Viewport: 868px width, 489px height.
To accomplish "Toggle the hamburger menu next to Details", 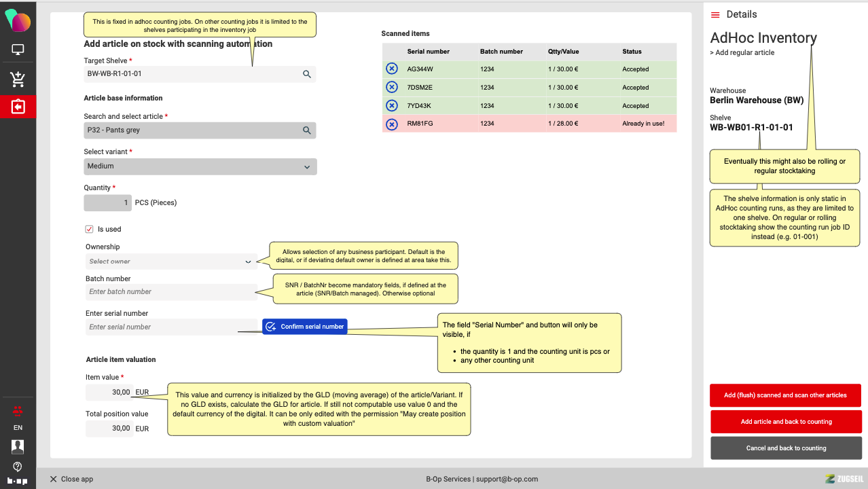I will tap(715, 14).
